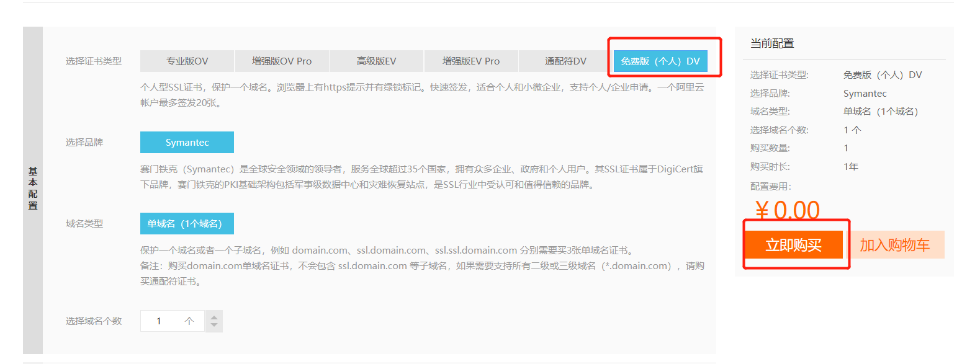This screenshot has height=364, width=980.
Task: Click the ¥0.00 configuration price
Action: [787, 210]
